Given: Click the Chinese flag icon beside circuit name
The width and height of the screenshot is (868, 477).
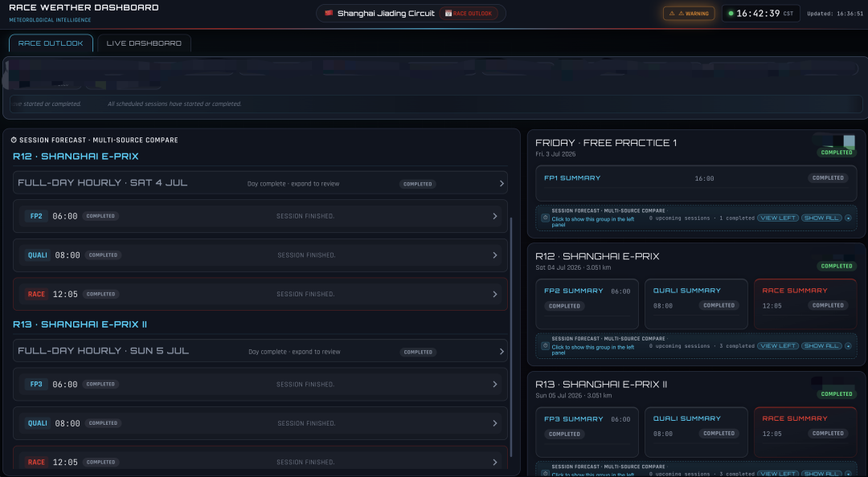Looking at the screenshot, I should point(329,13).
